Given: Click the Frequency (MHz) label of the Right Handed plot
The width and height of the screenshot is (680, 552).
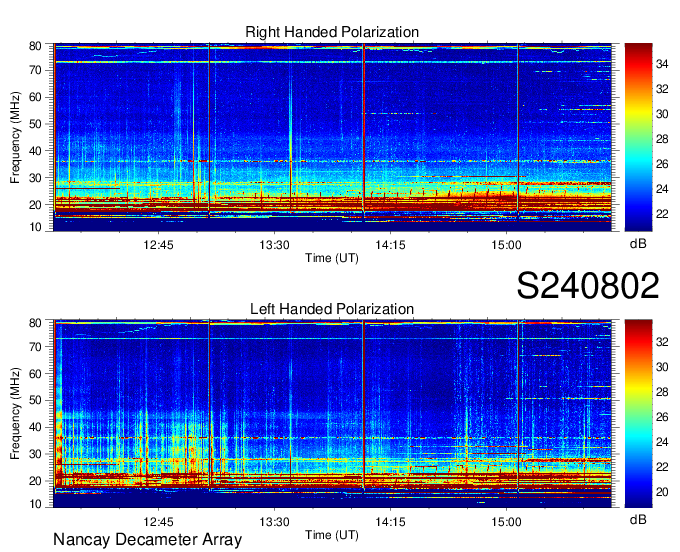Looking at the screenshot, I should [15, 137].
